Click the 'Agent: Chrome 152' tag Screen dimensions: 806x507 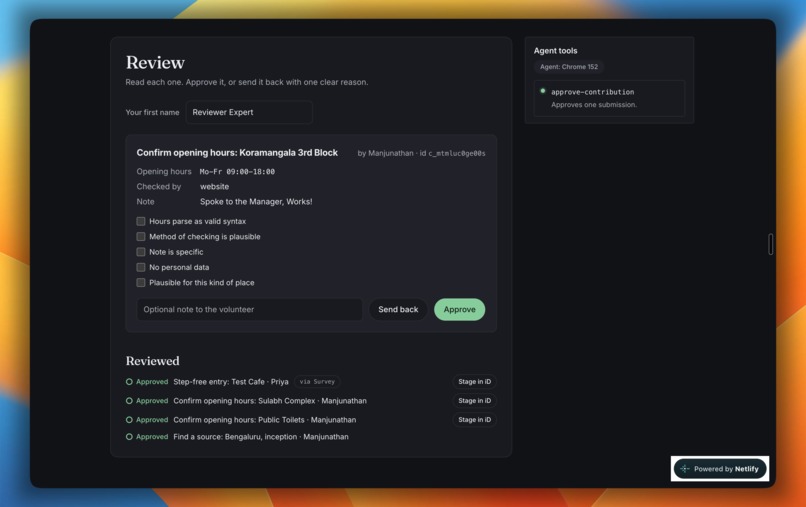569,67
